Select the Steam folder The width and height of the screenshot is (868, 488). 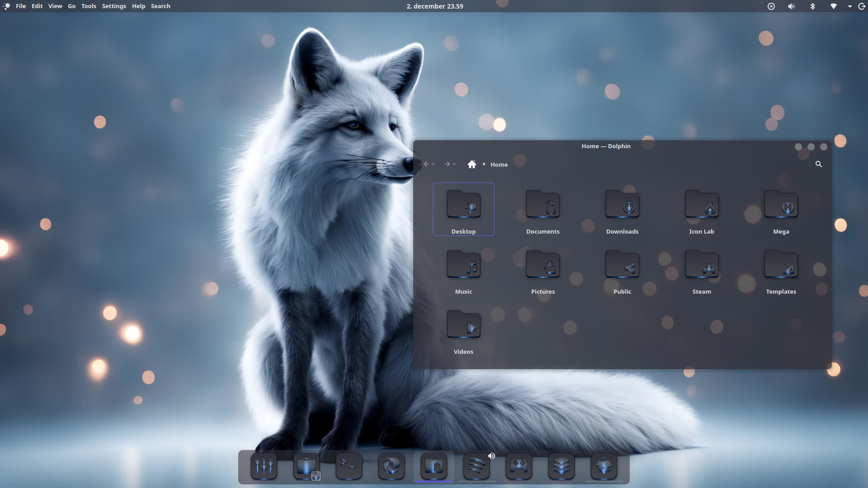pyautogui.click(x=701, y=269)
